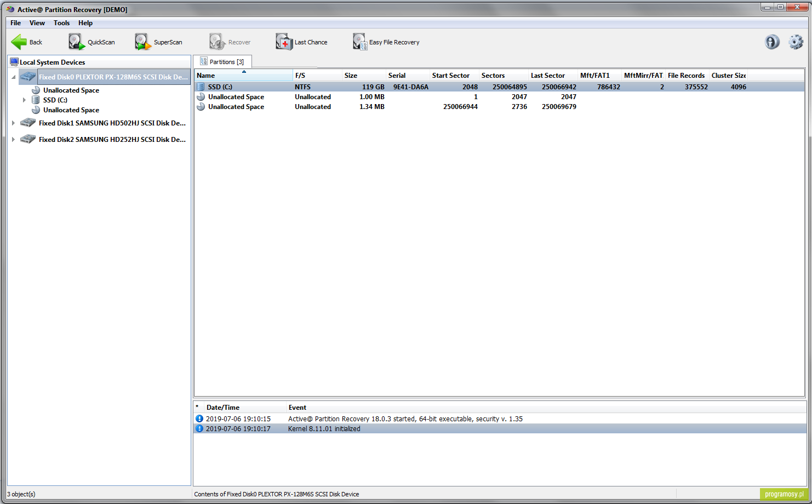Click the Recover toolbar icon
The width and height of the screenshot is (812, 504).
[217, 42]
